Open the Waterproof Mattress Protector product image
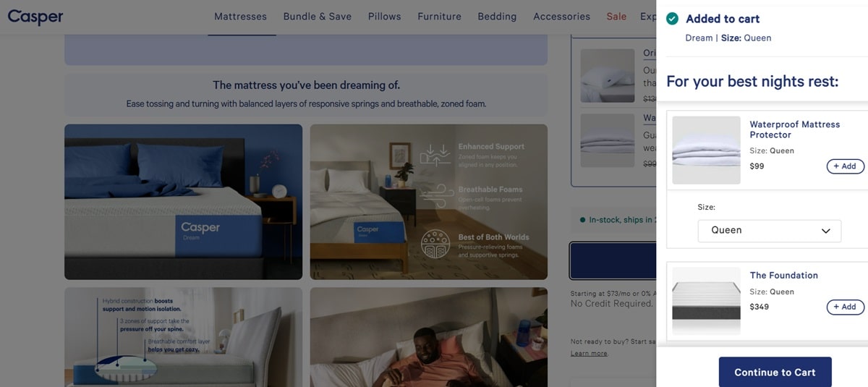 click(707, 150)
